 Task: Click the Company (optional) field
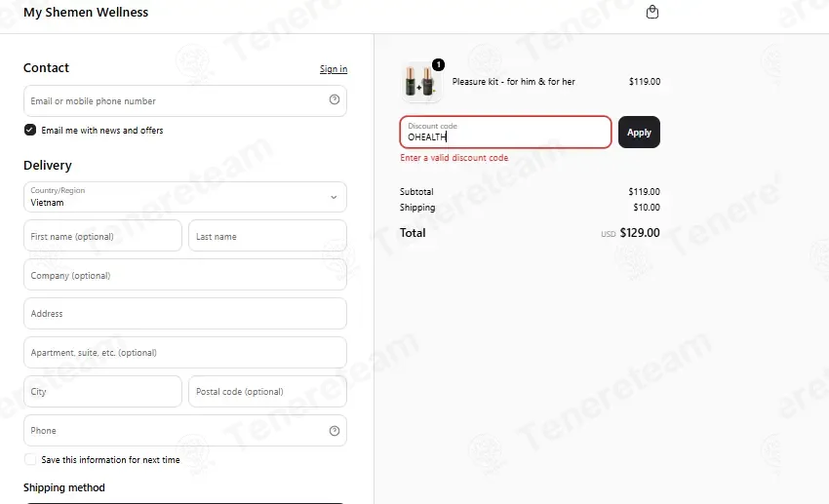tap(185, 275)
